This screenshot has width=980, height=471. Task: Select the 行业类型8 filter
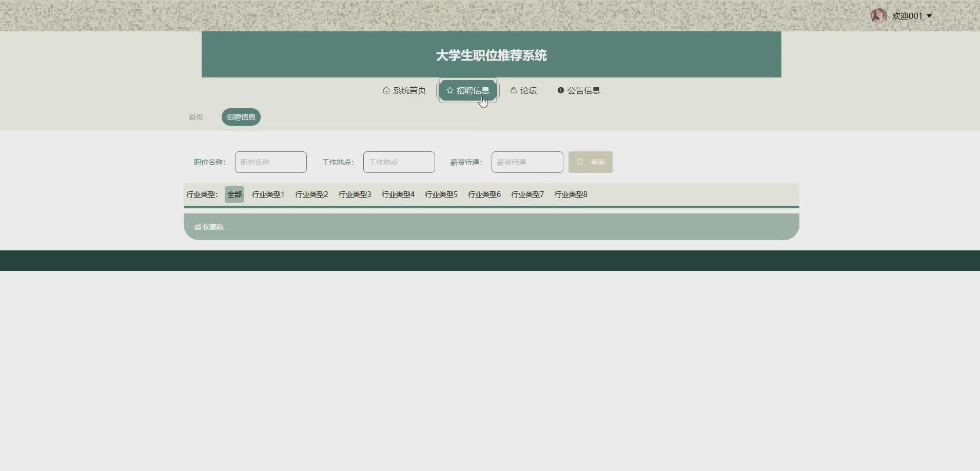(x=571, y=194)
